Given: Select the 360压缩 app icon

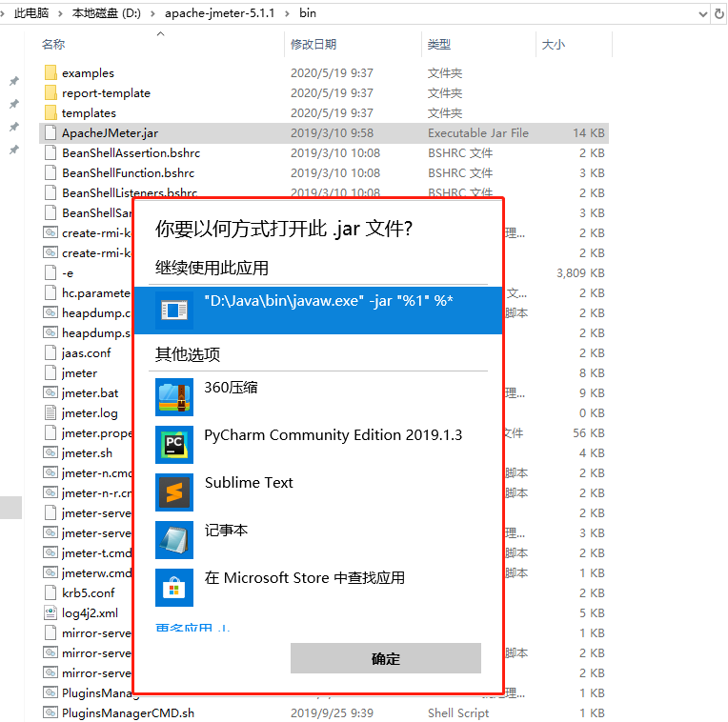Looking at the screenshot, I should coord(174,397).
